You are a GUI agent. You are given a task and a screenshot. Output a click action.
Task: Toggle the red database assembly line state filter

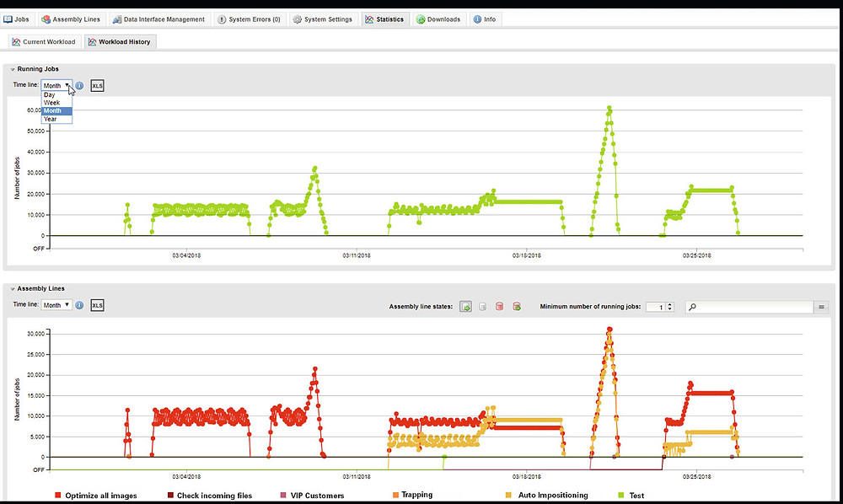[x=499, y=307]
